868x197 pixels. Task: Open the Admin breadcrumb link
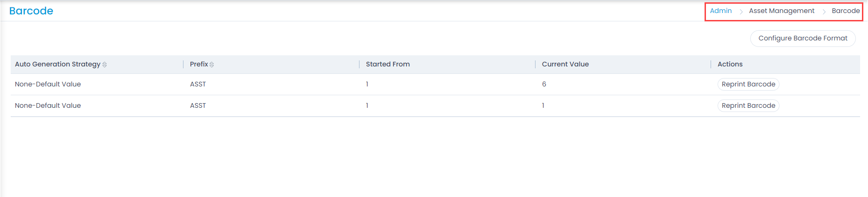[720, 11]
